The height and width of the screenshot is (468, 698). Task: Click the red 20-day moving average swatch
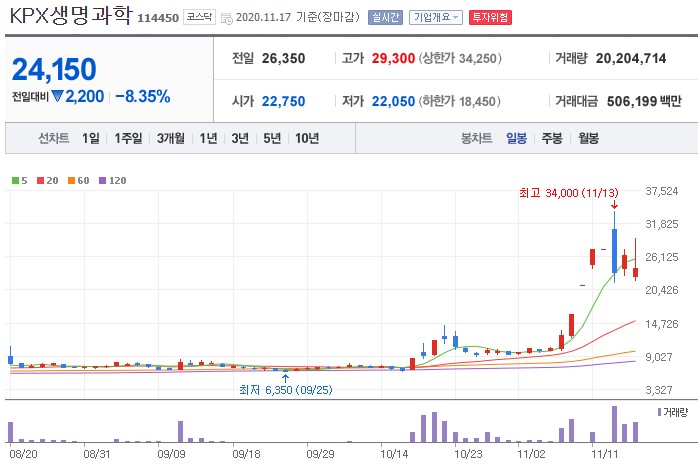click(41, 180)
